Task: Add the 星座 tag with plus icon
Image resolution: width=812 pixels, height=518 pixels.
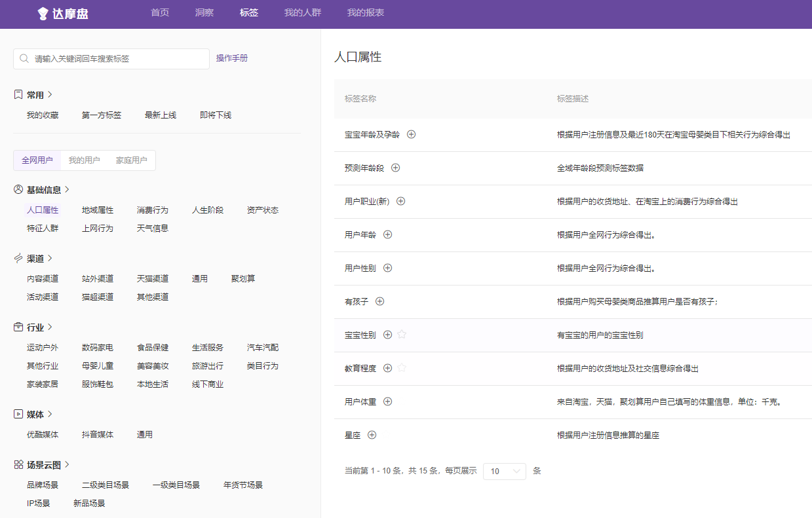Action: (x=372, y=435)
